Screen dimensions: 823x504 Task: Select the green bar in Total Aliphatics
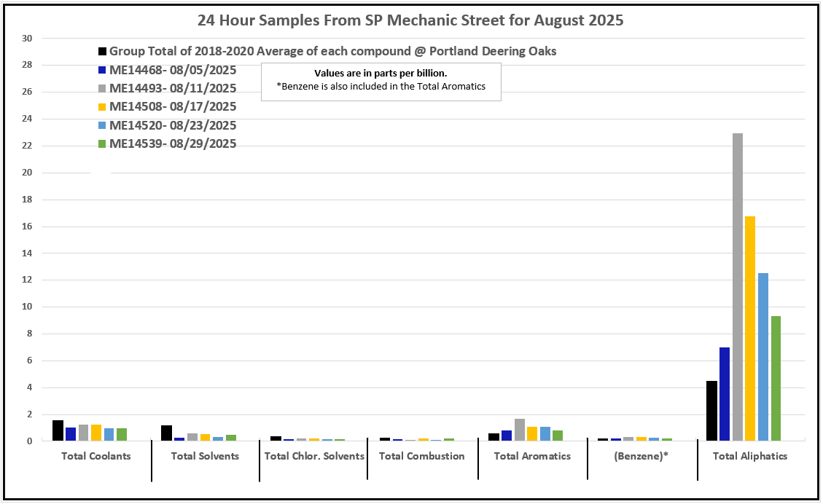[776, 378]
